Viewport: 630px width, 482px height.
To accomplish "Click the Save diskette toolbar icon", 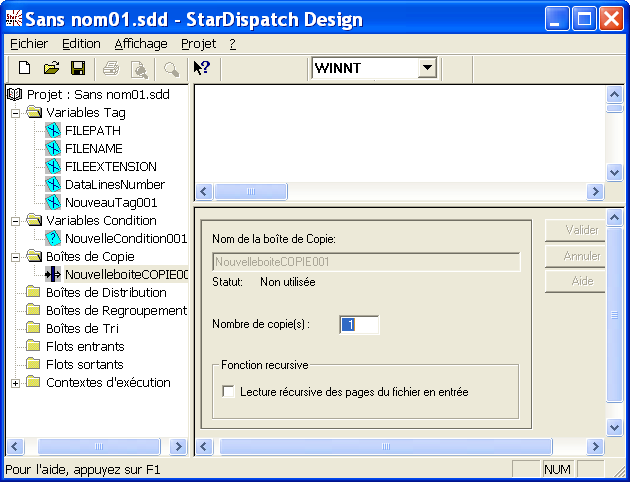I will [77, 68].
